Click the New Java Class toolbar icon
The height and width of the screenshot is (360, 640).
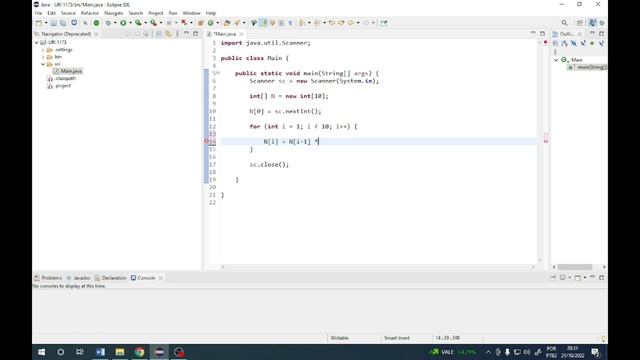[211, 23]
